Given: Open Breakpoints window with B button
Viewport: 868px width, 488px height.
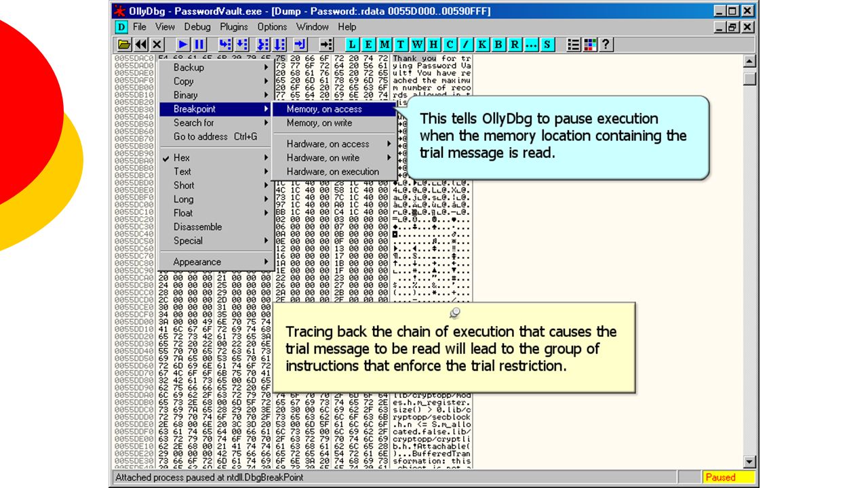Looking at the screenshot, I should (x=499, y=45).
